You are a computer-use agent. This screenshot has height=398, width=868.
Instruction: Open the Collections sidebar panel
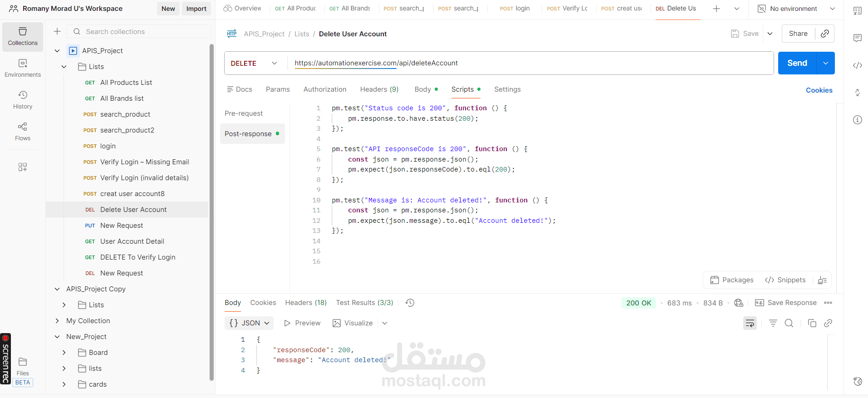tap(23, 37)
